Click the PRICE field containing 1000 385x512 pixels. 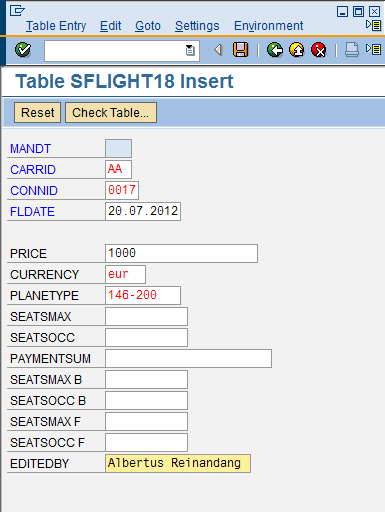pyautogui.click(x=181, y=253)
